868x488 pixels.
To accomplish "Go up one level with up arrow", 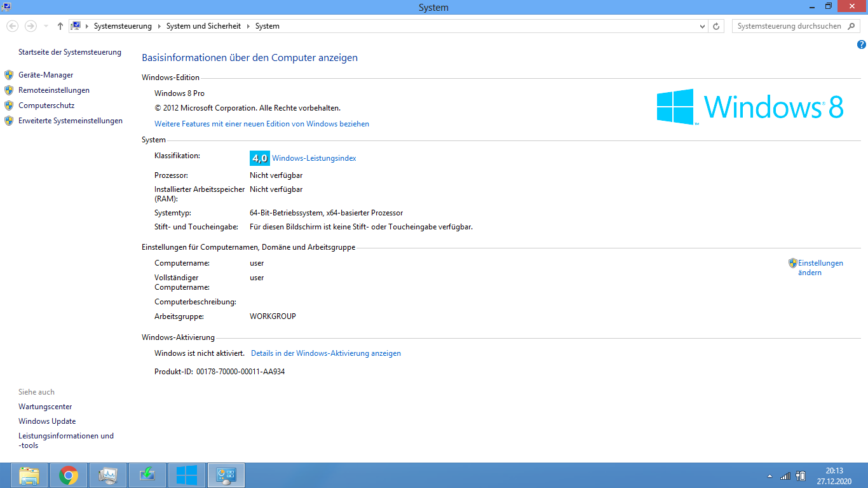I will (x=60, y=26).
